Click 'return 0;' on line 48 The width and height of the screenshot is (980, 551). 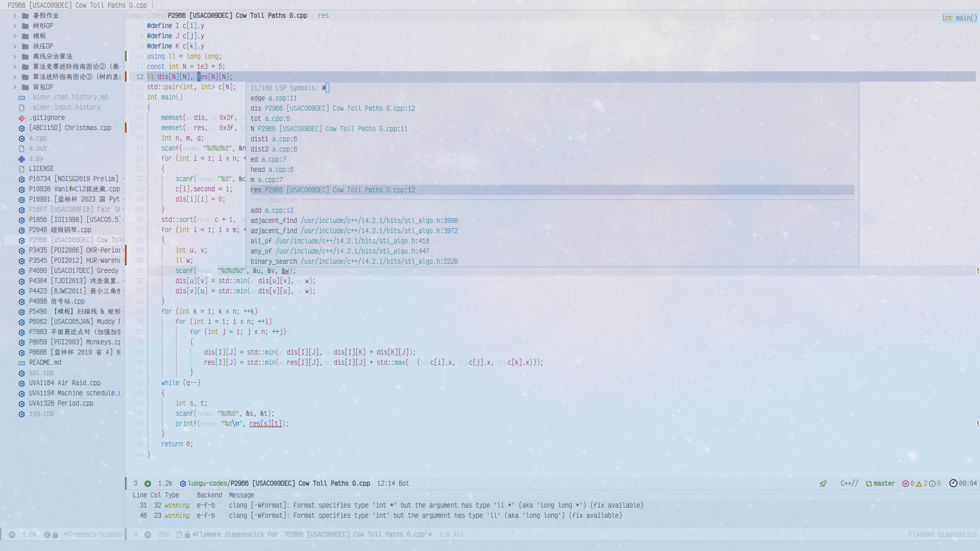pyautogui.click(x=177, y=444)
